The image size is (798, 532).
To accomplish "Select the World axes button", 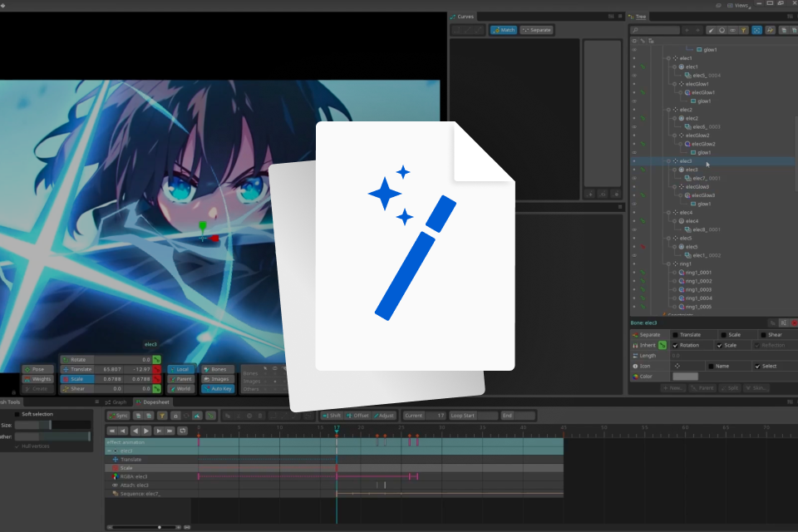I will (x=180, y=388).
